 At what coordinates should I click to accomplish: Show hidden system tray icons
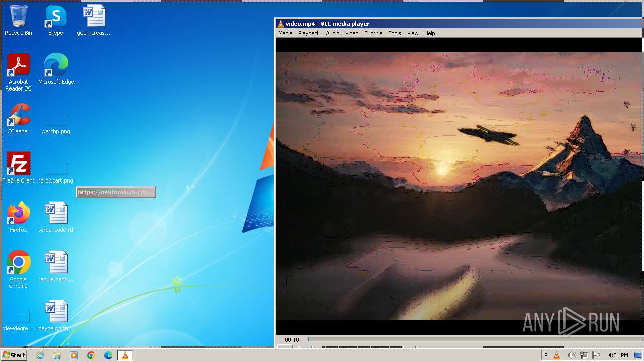(546, 355)
